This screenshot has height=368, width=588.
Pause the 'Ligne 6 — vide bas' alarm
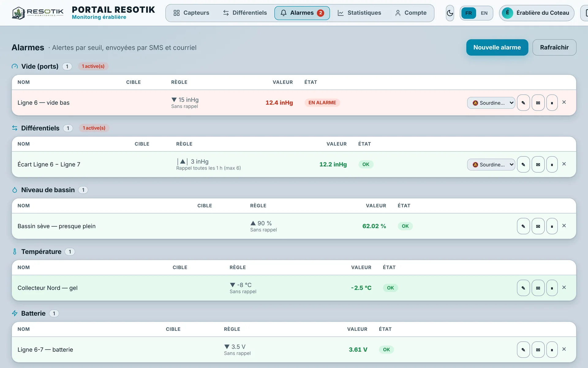coord(552,103)
